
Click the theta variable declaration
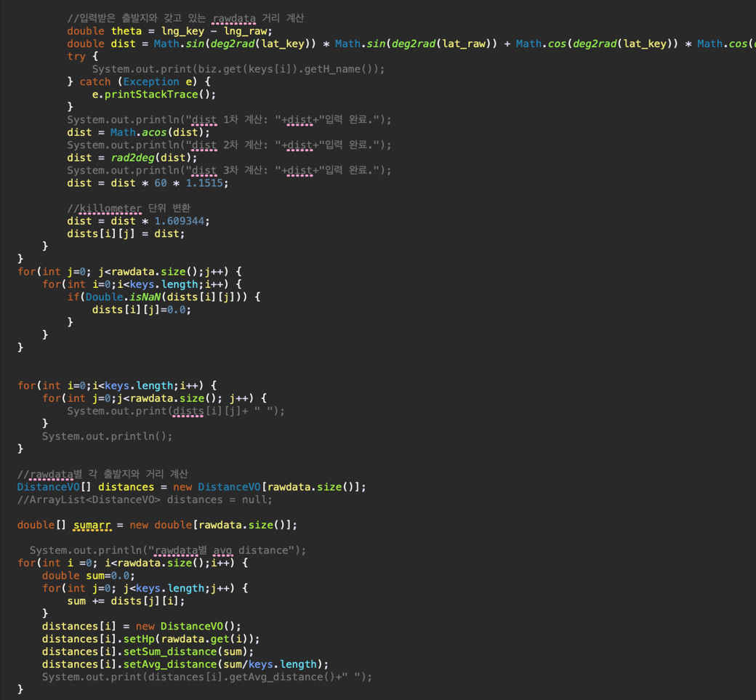(126, 31)
